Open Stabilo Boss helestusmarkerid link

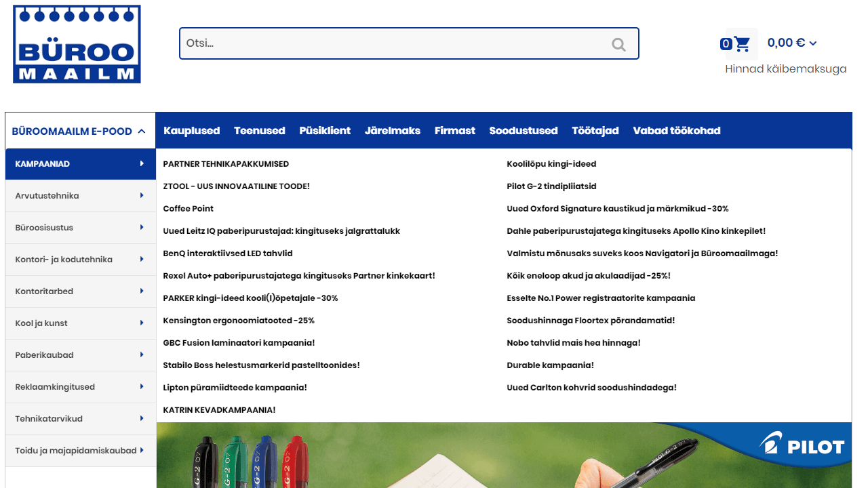(261, 365)
